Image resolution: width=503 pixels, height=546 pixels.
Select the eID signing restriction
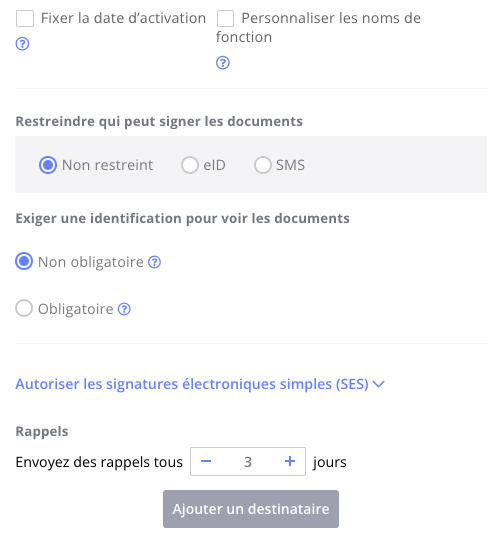(190, 165)
